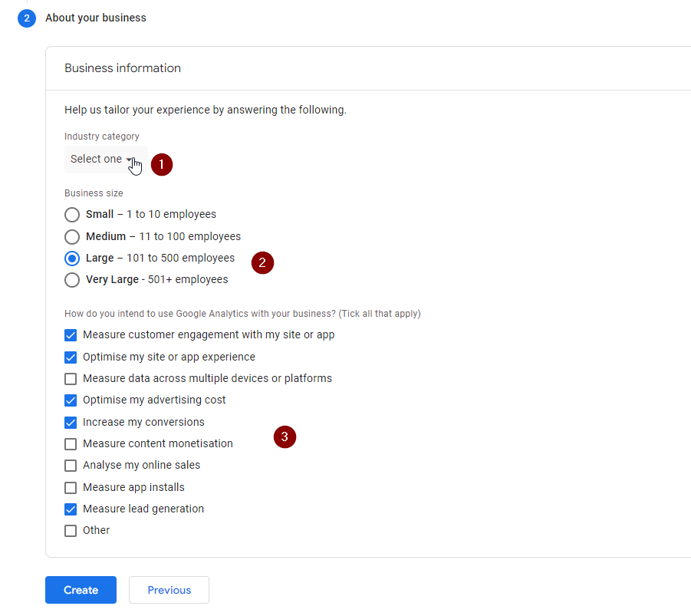Image resolution: width=691 pixels, height=616 pixels.
Task: Select Very Large business size option
Action: (x=72, y=280)
